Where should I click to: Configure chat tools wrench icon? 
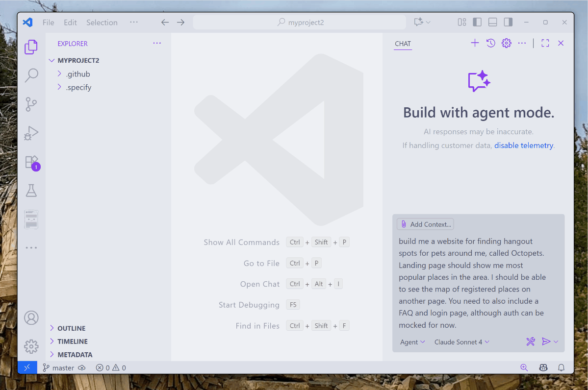pyautogui.click(x=530, y=342)
